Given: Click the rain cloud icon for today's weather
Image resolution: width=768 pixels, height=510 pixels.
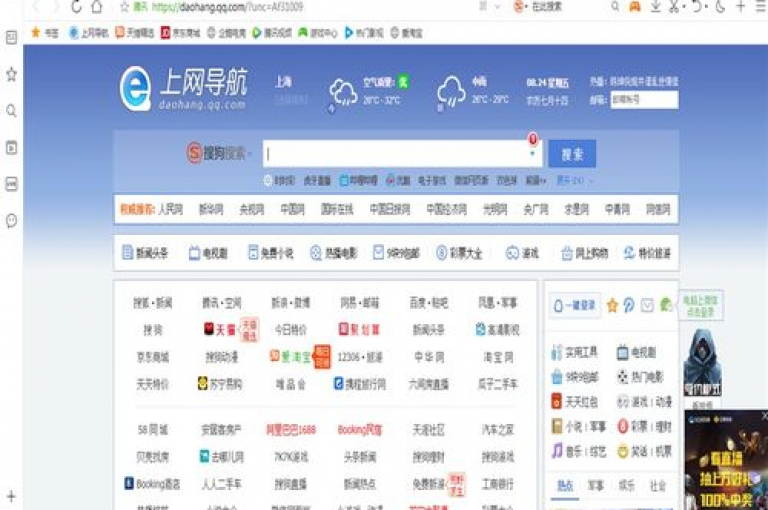Looking at the screenshot, I should point(343,92).
